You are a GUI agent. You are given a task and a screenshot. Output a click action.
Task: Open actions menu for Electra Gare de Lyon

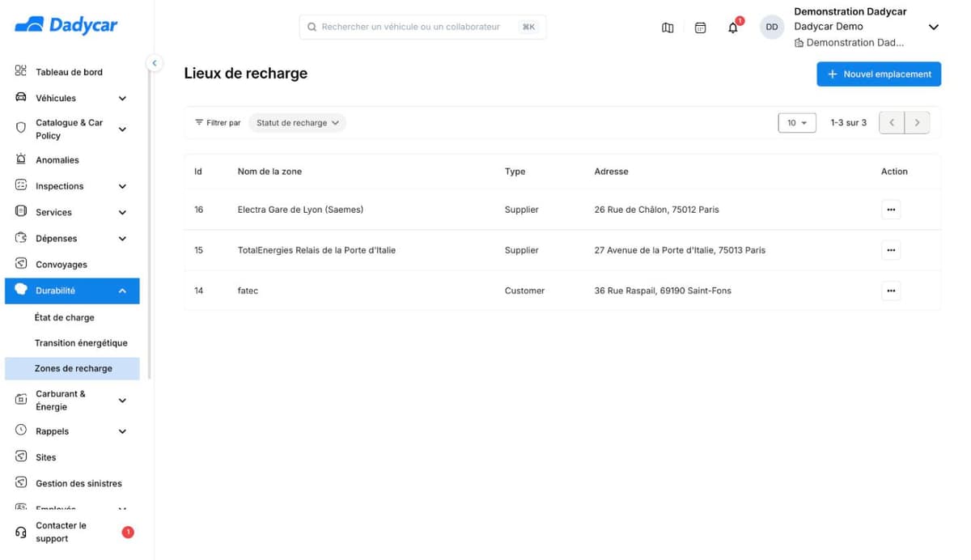tap(891, 210)
